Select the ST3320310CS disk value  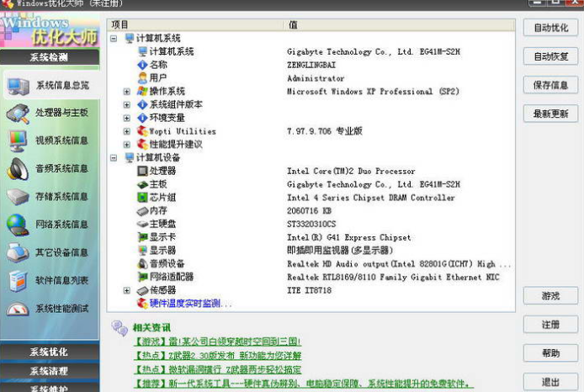click(311, 224)
